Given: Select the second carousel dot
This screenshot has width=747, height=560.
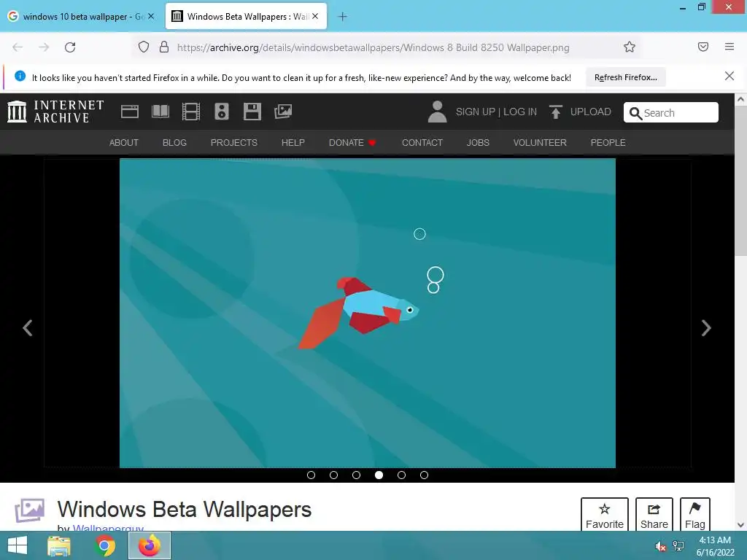Looking at the screenshot, I should coord(333,475).
